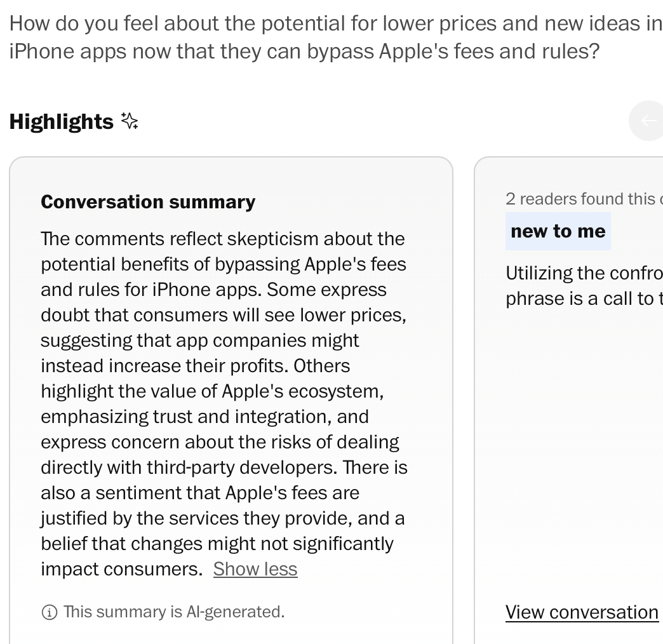Select the "new to me" tag
Screen dimensions: 663x644
click(558, 231)
